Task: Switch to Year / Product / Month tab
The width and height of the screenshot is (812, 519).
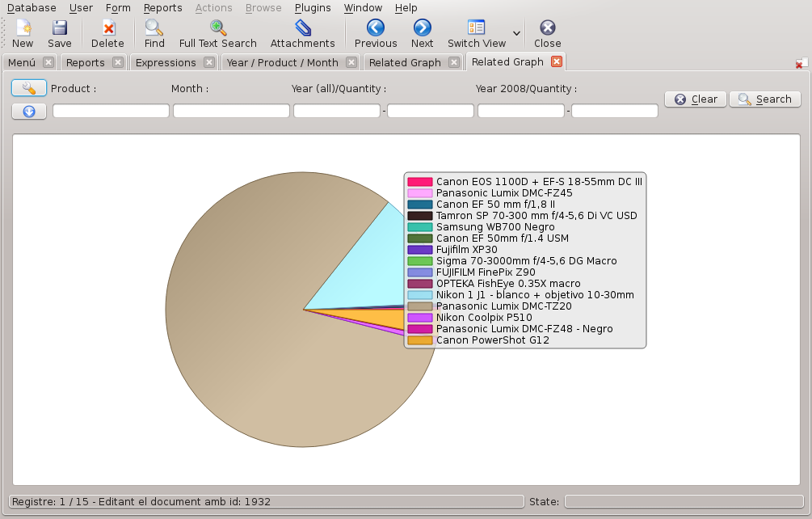Action: click(282, 63)
